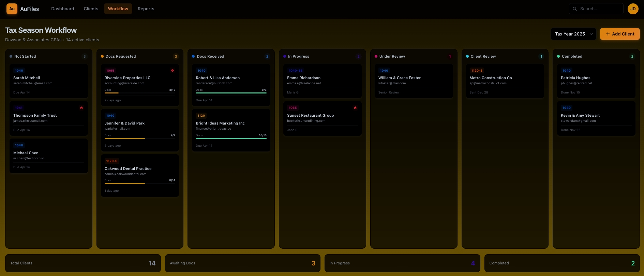
Task: Click the 1120-S badge on Oakwood Dental Practice
Action: pyautogui.click(x=112, y=161)
